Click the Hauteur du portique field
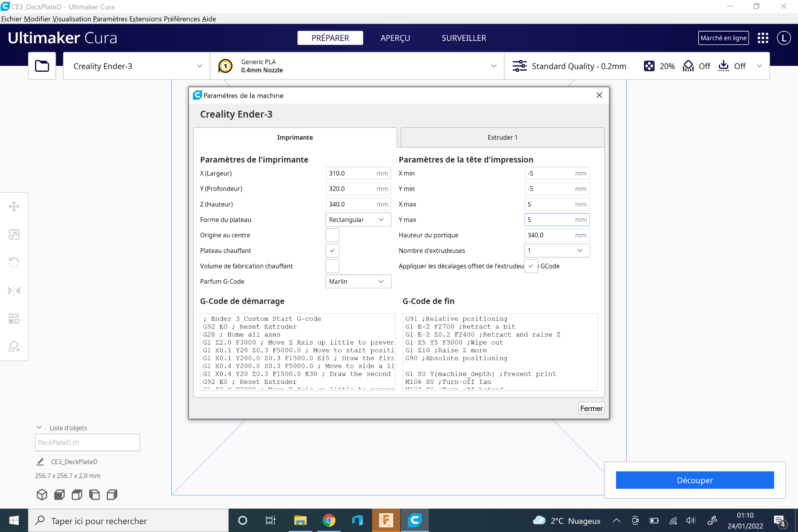 point(557,235)
